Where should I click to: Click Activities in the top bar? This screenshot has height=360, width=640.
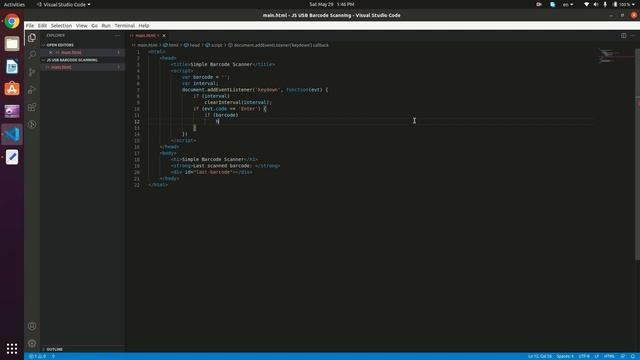14,4
